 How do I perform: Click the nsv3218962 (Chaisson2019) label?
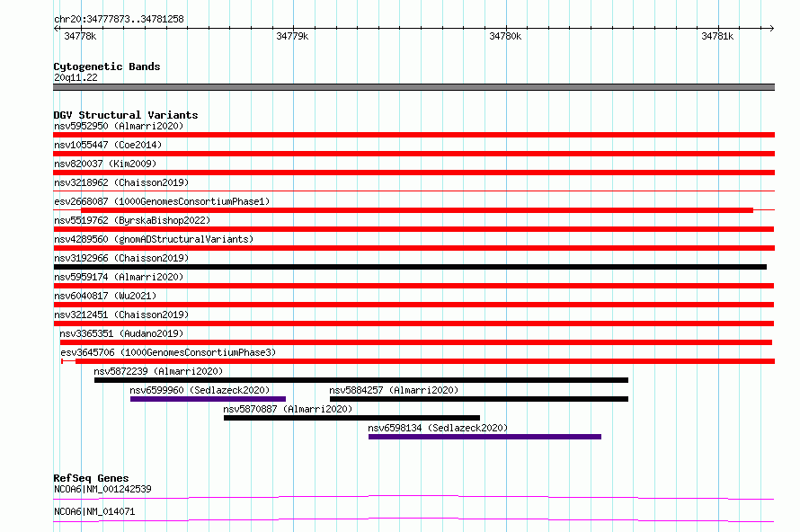[x=121, y=182]
